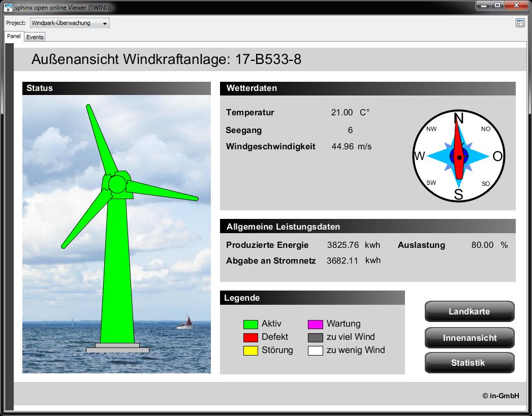Click the green Aktiv legend swatch
Screen dimensions: 532x416
click(x=251, y=324)
